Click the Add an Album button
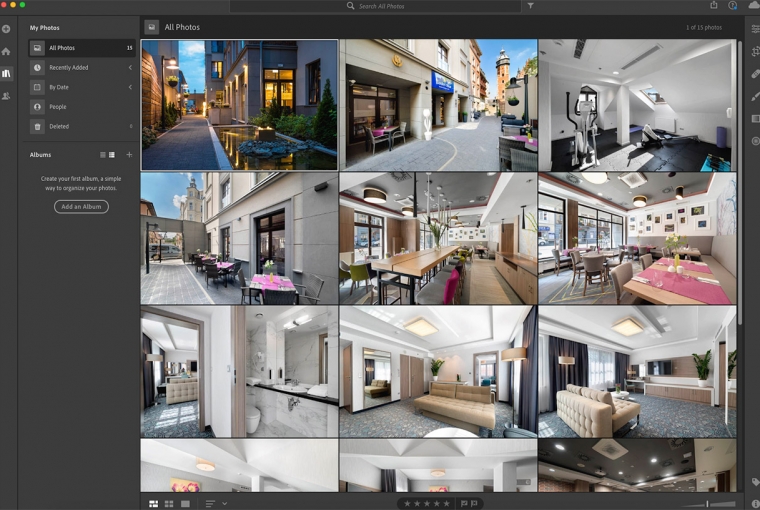760x510 pixels. [81, 207]
